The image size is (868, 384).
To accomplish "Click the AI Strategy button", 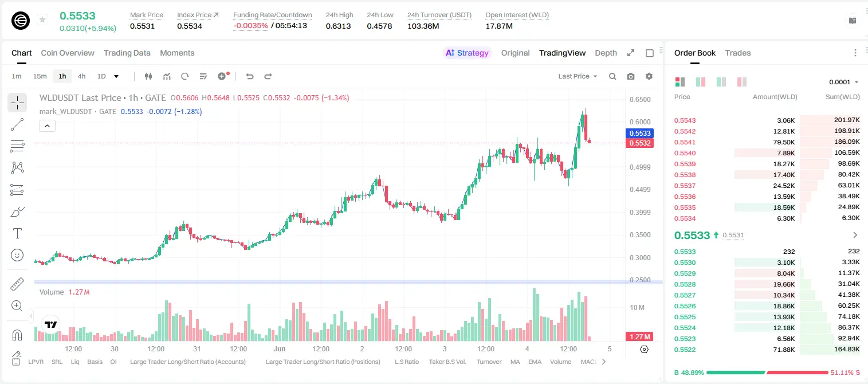I will click(467, 53).
